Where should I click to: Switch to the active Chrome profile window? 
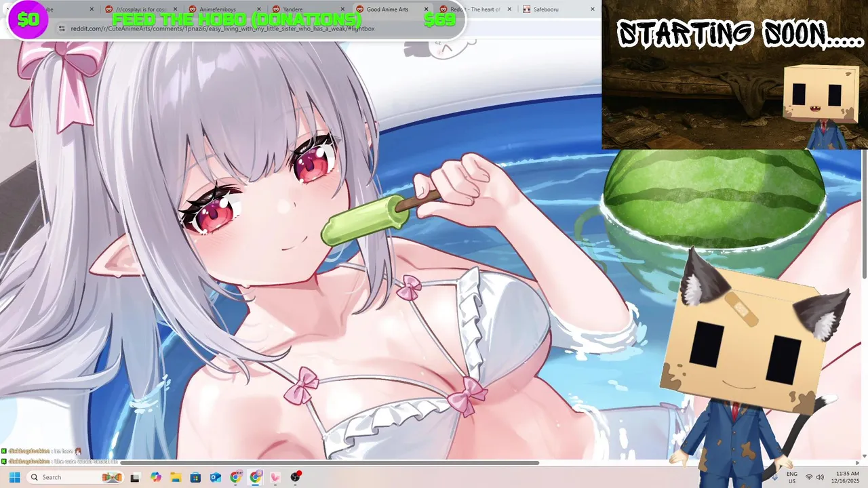256,477
